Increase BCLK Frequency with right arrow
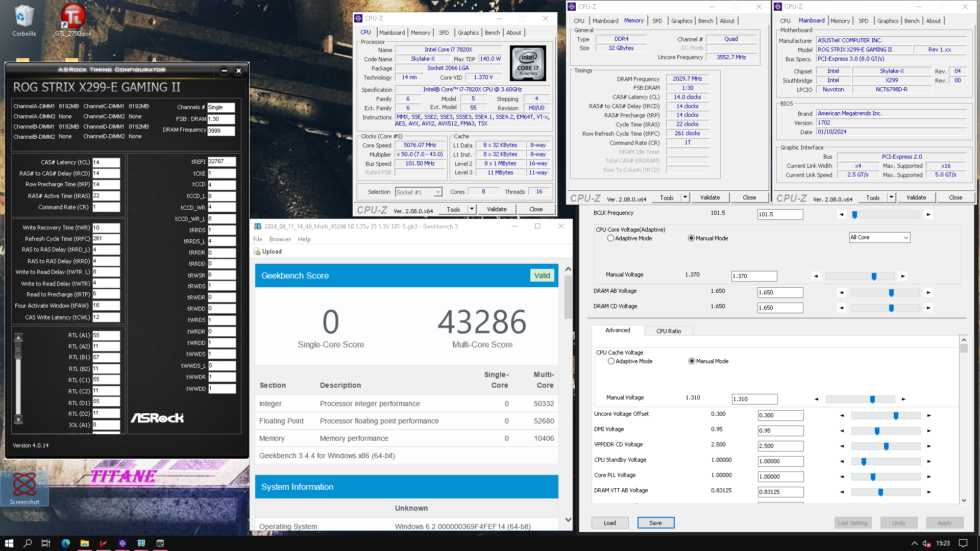The height and width of the screenshot is (551, 980). point(928,214)
